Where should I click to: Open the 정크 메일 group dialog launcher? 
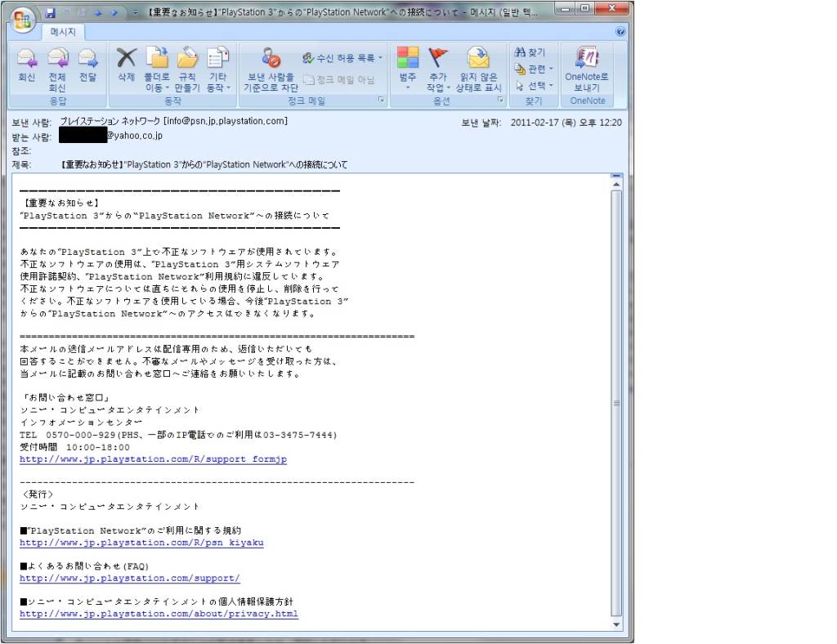(x=381, y=100)
